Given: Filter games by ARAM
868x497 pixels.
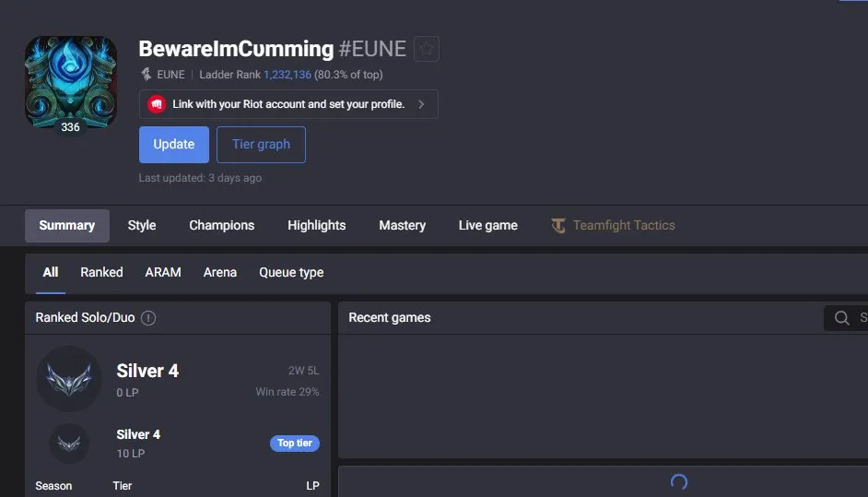Looking at the screenshot, I should tap(163, 273).
